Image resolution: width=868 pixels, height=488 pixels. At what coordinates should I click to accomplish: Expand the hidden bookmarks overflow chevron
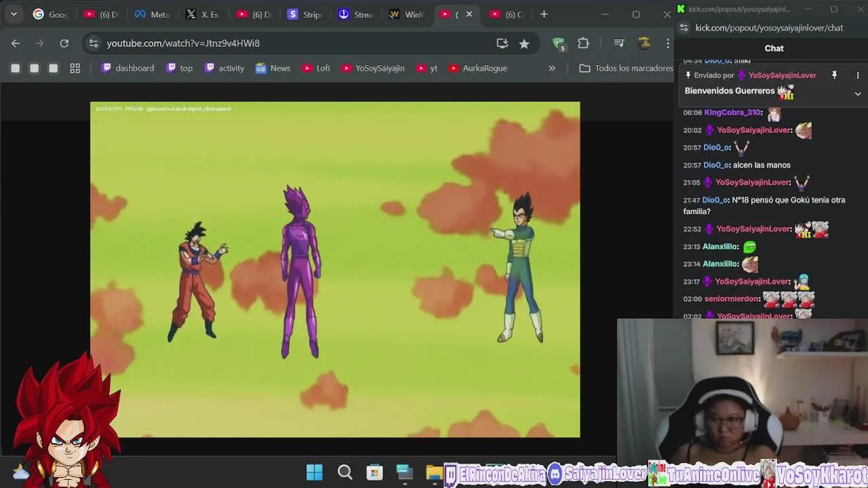point(552,68)
